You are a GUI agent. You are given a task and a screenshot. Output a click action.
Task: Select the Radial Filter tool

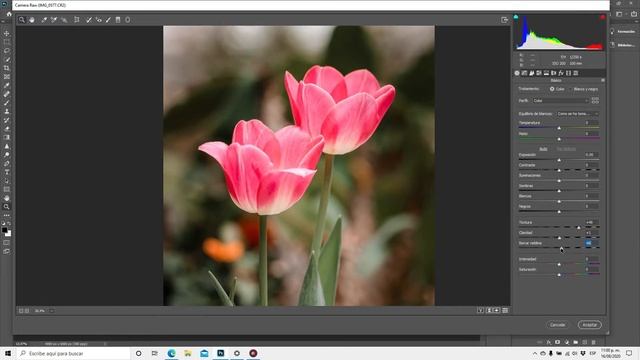click(x=128, y=20)
